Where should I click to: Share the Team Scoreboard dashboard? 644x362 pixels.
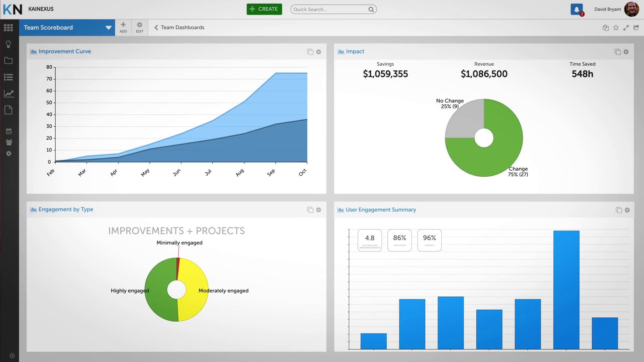(x=636, y=27)
